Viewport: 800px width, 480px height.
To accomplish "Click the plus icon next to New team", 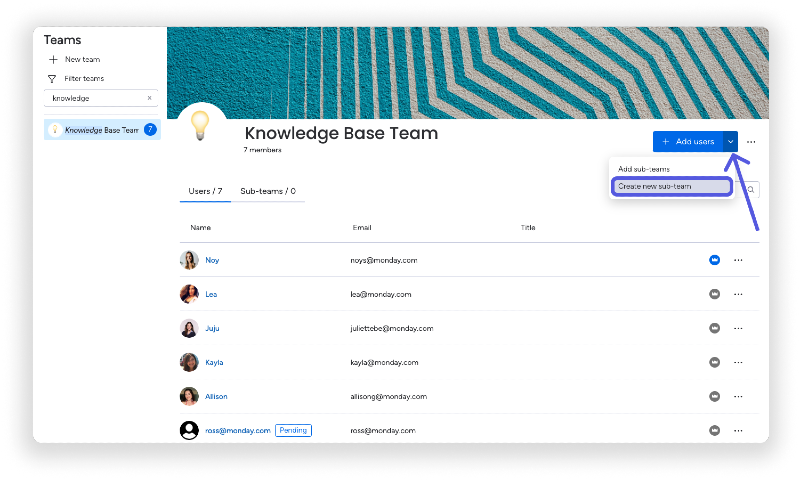I will click(x=53, y=60).
